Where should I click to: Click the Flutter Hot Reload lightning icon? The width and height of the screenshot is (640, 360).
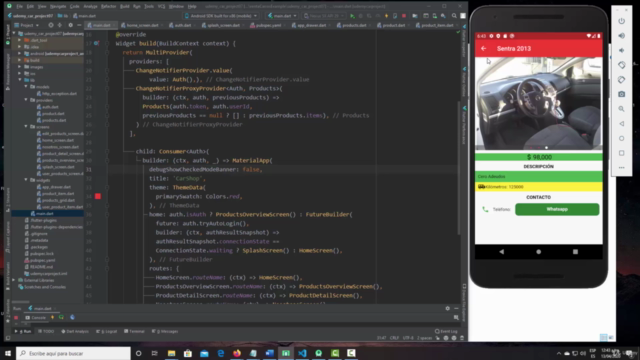[386, 16]
